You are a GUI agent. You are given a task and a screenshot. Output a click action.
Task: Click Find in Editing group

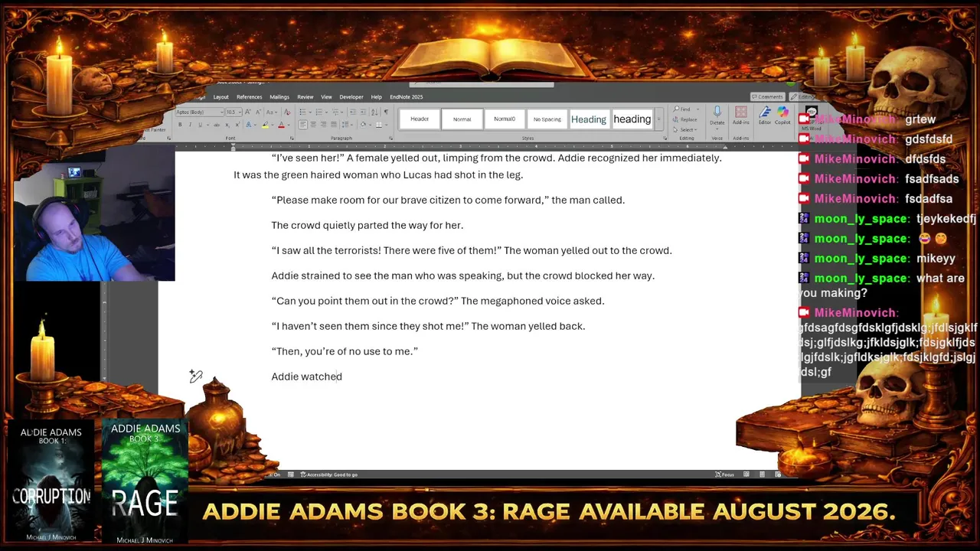(682, 109)
